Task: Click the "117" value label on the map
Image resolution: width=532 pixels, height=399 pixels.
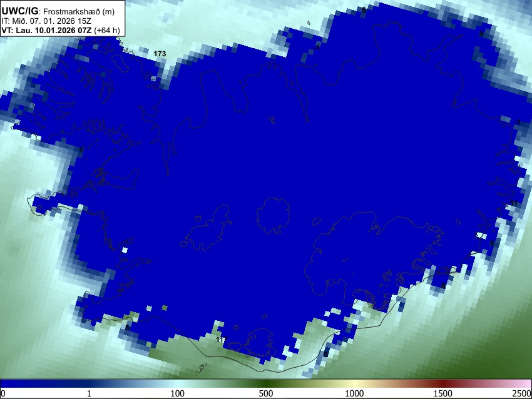Action: pos(221,339)
